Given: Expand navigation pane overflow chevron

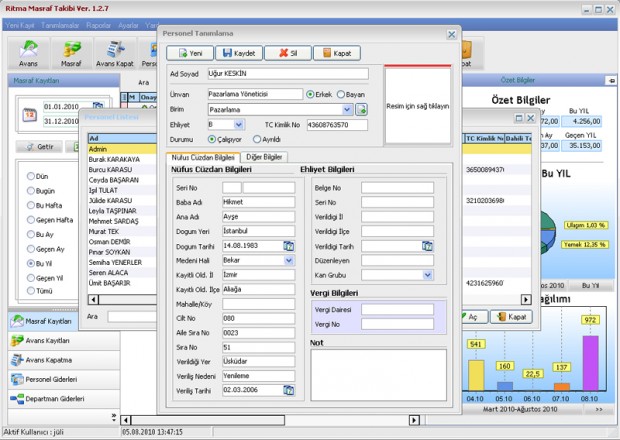Looking at the screenshot, I should [114, 417].
